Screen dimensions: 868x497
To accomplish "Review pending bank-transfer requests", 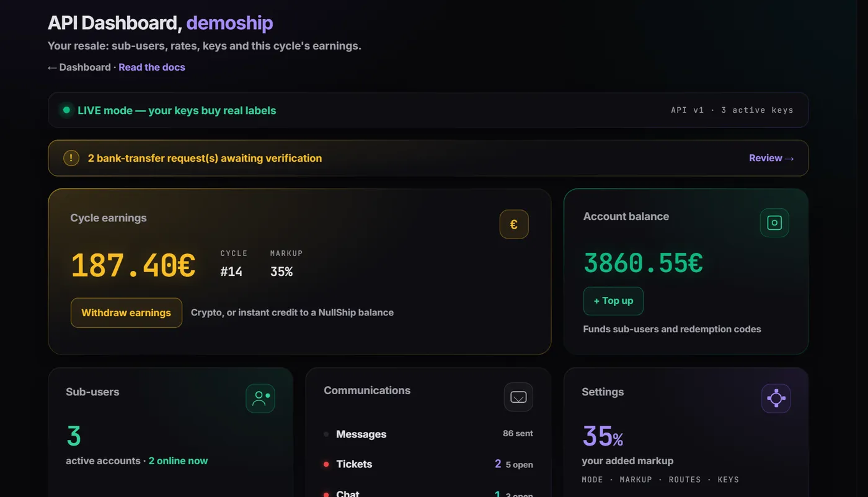I will tap(771, 158).
